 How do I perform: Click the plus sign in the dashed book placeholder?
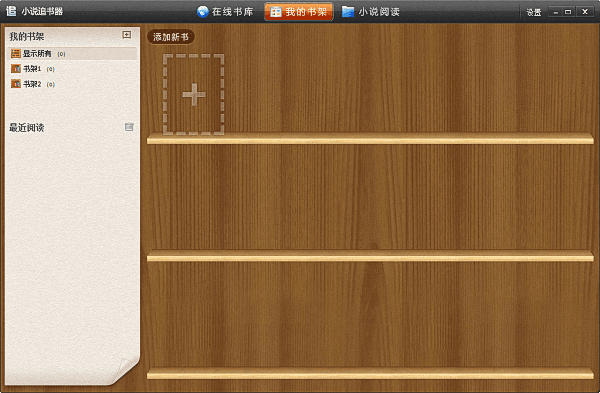(x=194, y=95)
